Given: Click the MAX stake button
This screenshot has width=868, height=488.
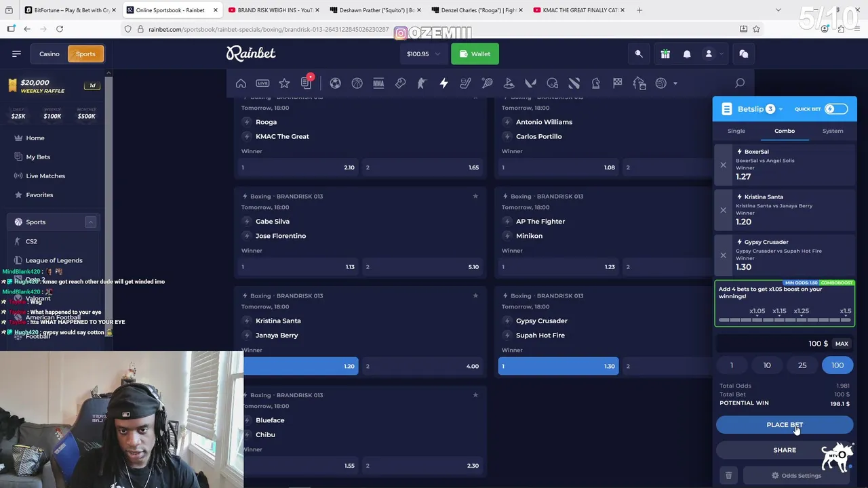Looking at the screenshot, I should tap(842, 344).
